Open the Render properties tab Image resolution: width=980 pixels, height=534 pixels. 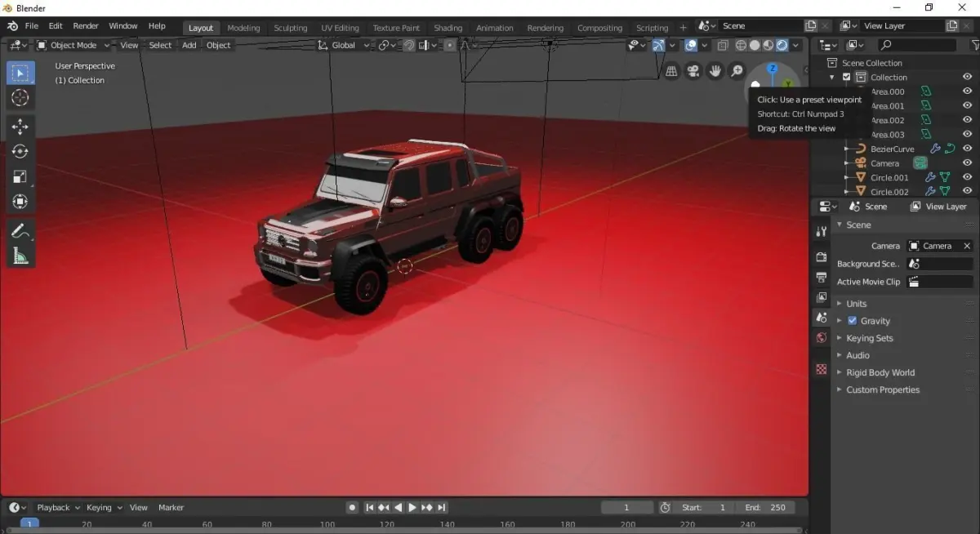click(x=822, y=257)
